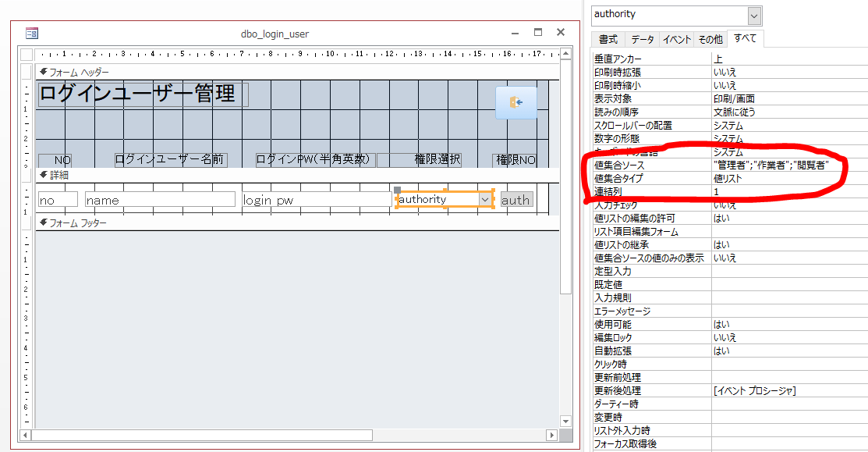Image resolution: width=868 pixels, height=452 pixels.
Task: Click the form selector box at ruler corner
Action: pyautogui.click(x=27, y=55)
